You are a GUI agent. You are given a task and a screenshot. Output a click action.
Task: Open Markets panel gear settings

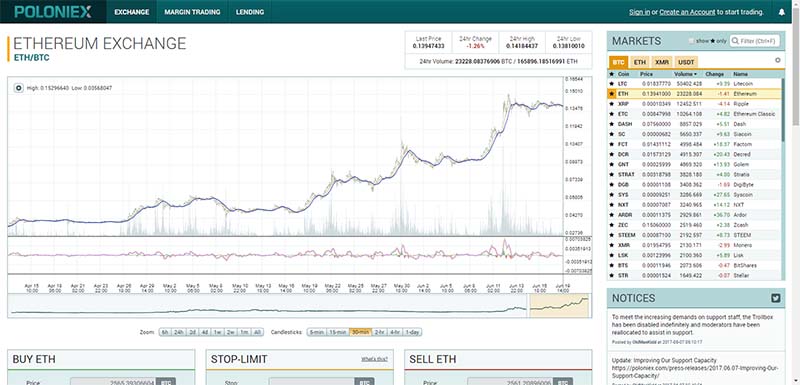[778, 60]
